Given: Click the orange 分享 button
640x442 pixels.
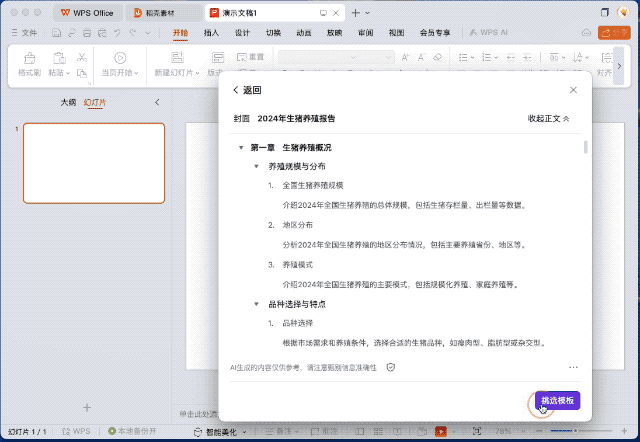Looking at the screenshot, I should tap(614, 33).
